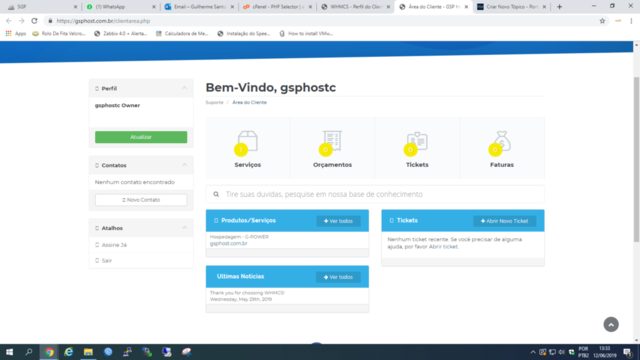
Task: Open notification center in taskbar
Action: 627,352
